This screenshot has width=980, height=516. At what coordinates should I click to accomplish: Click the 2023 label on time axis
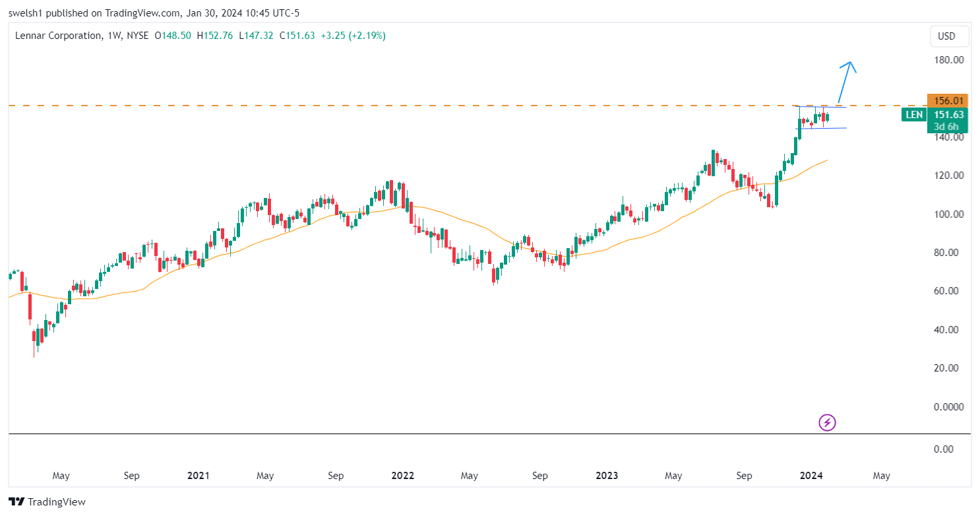click(607, 476)
